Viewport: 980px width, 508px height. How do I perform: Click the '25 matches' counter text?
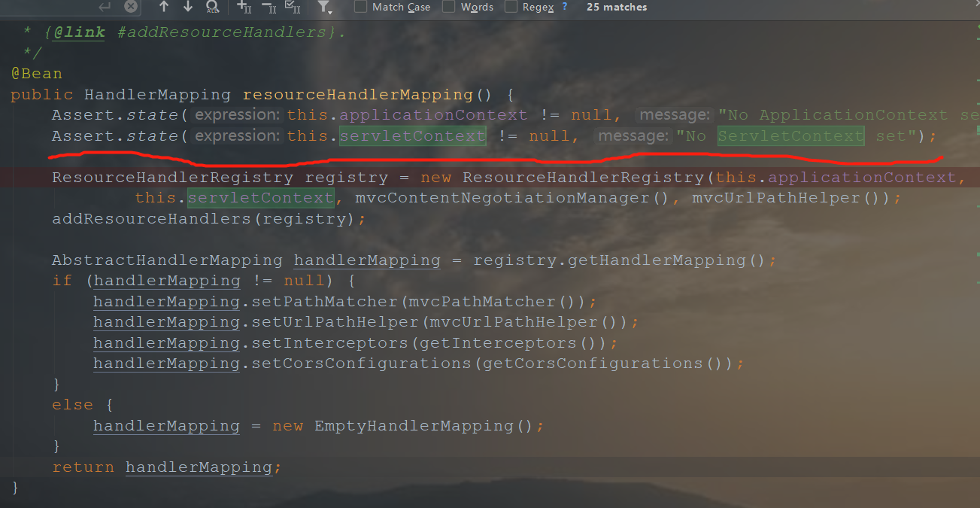point(617,7)
